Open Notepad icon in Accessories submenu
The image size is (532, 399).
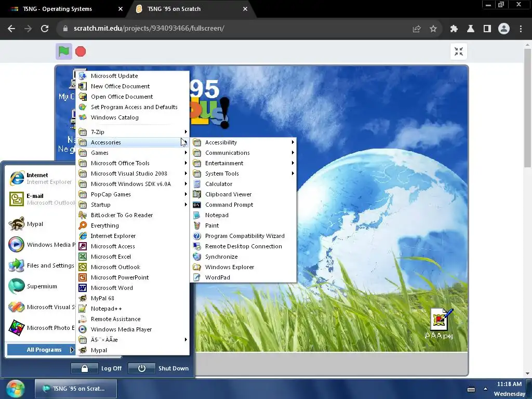click(x=197, y=215)
